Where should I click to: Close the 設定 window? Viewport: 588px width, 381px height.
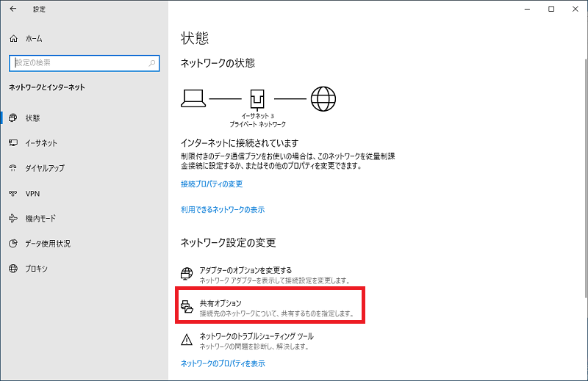pos(576,9)
